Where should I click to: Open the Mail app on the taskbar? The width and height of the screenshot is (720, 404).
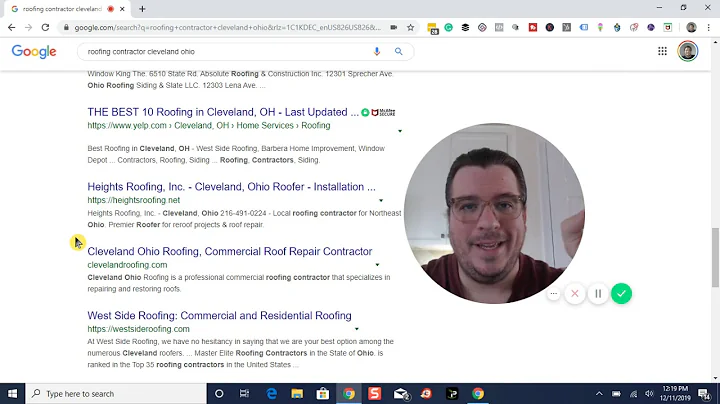click(x=401, y=394)
